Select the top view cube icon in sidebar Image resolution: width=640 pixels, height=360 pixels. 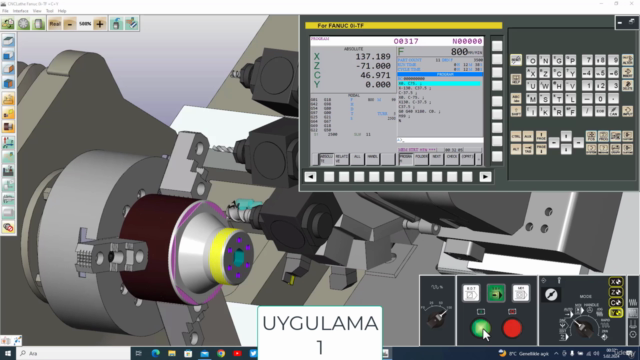point(8,41)
